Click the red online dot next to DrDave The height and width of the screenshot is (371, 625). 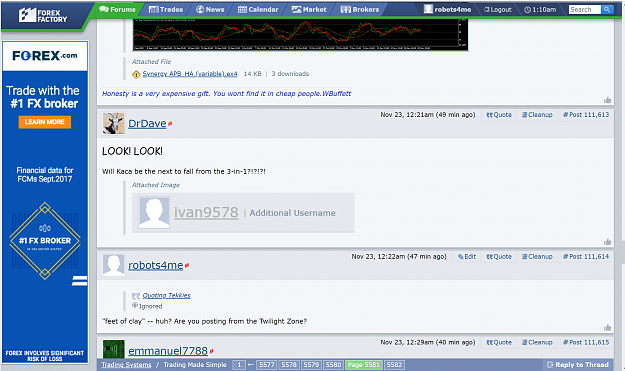coord(170,124)
